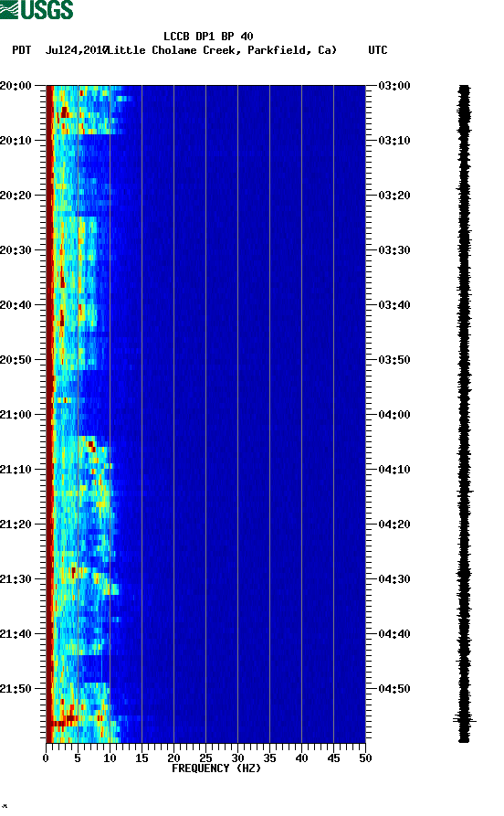Image resolution: width=504 pixels, height=816 pixels.
Task: Click the 04:40 UTC time label
Action: [394, 634]
